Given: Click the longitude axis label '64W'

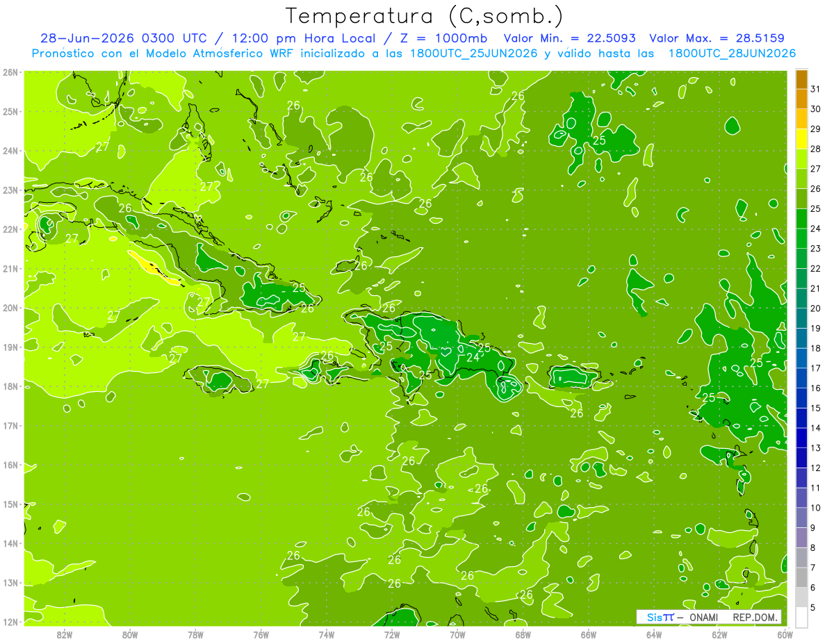Looking at the screenshot, I should coord(654,634).
